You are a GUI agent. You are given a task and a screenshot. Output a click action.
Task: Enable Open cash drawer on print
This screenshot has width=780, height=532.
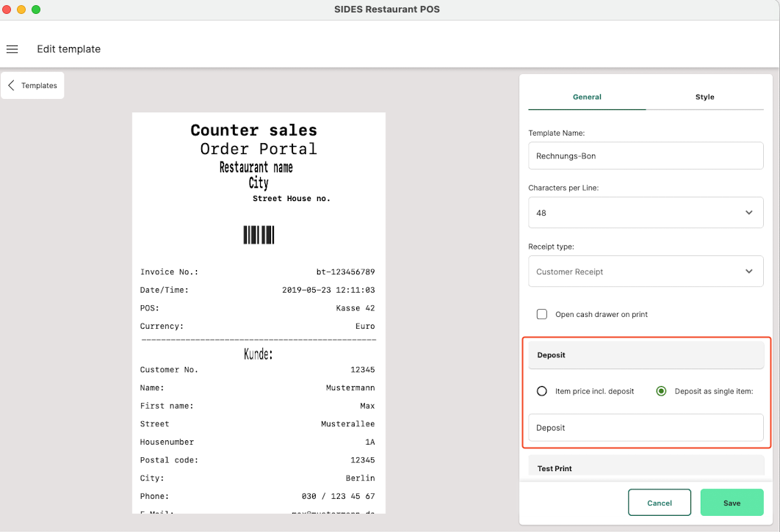[542, 314]
